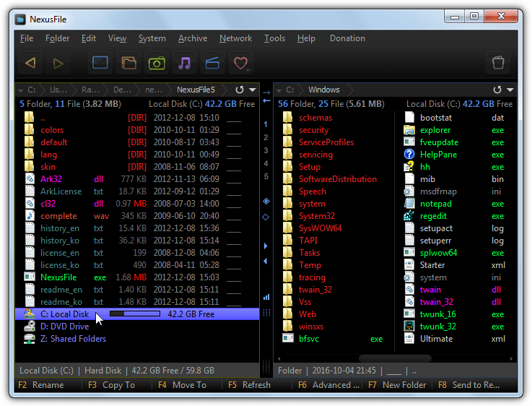Image resolution: width=532 pixels, height=406 pixels.
Task: Click the right-pointing triangle in the divider
Action: (x=266, y=246)
